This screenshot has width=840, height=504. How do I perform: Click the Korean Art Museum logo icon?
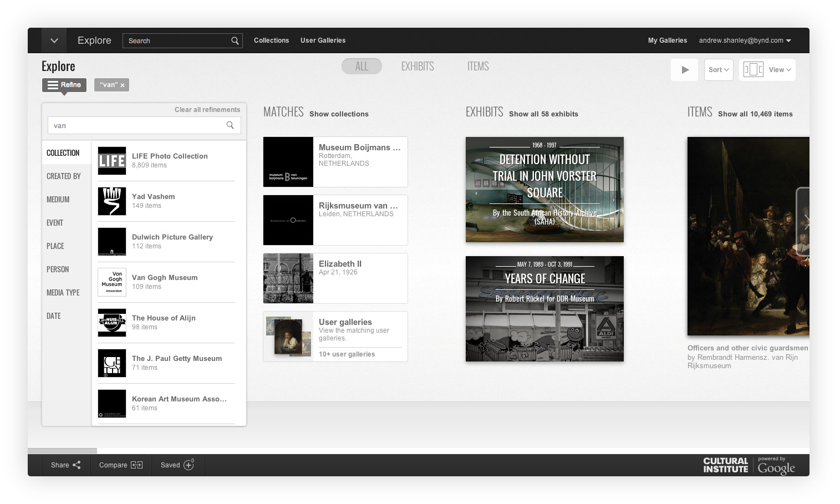pos(112,404)
